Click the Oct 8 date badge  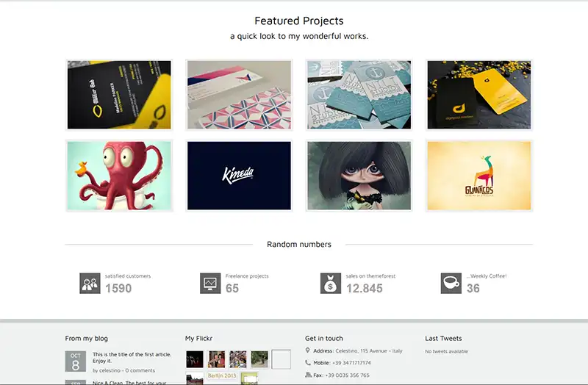click(76, 361)
